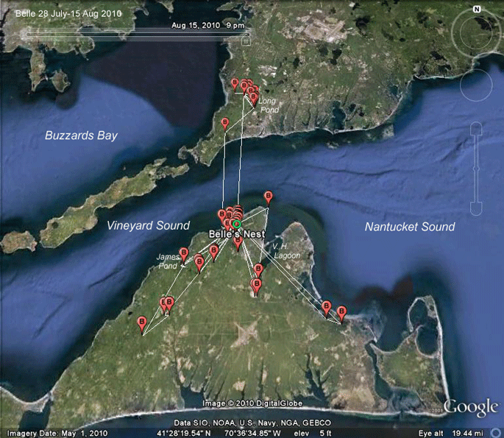Select the leftmost B placemark in Long Pond cluster
The height and width of the screenshot is (438, 504).
pyautogui.click(x=235, y=84)
